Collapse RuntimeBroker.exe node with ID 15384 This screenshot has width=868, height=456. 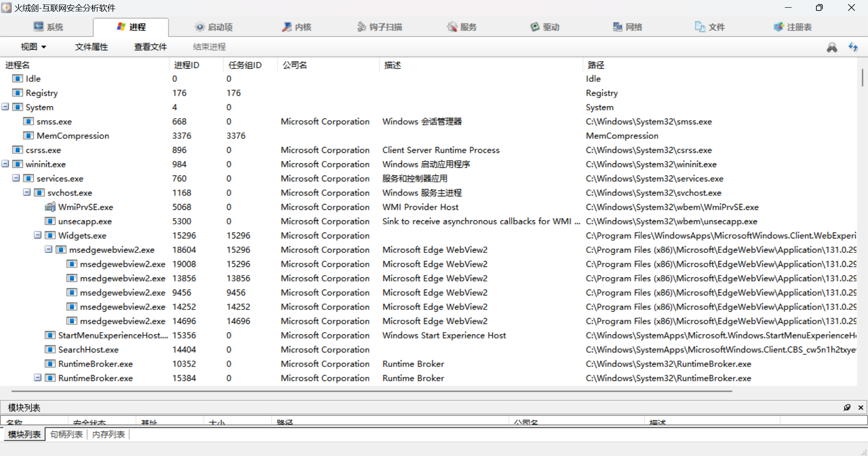pos(38,378)
